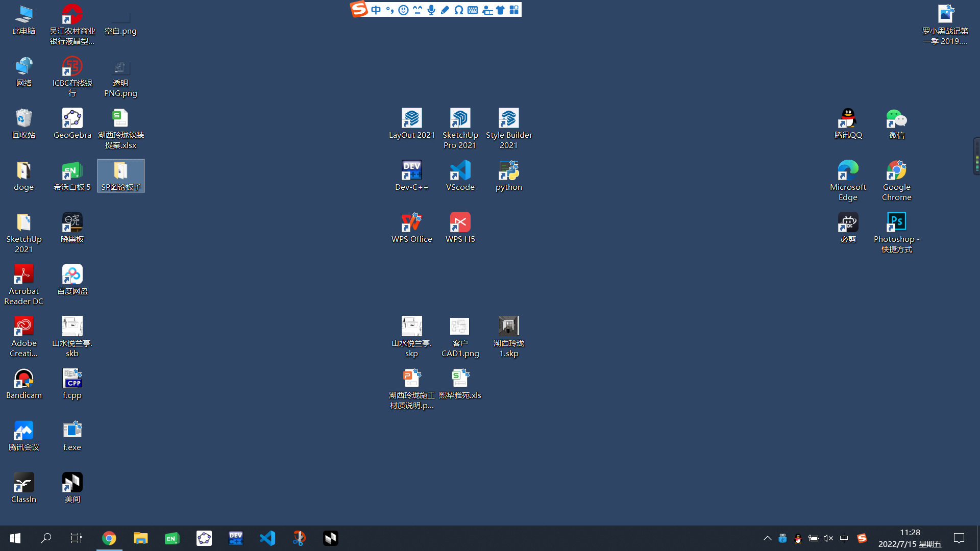Select the SketchUp Pro 2021 shortcut
The image size is (980, 551).
click(x=460, y=130)
